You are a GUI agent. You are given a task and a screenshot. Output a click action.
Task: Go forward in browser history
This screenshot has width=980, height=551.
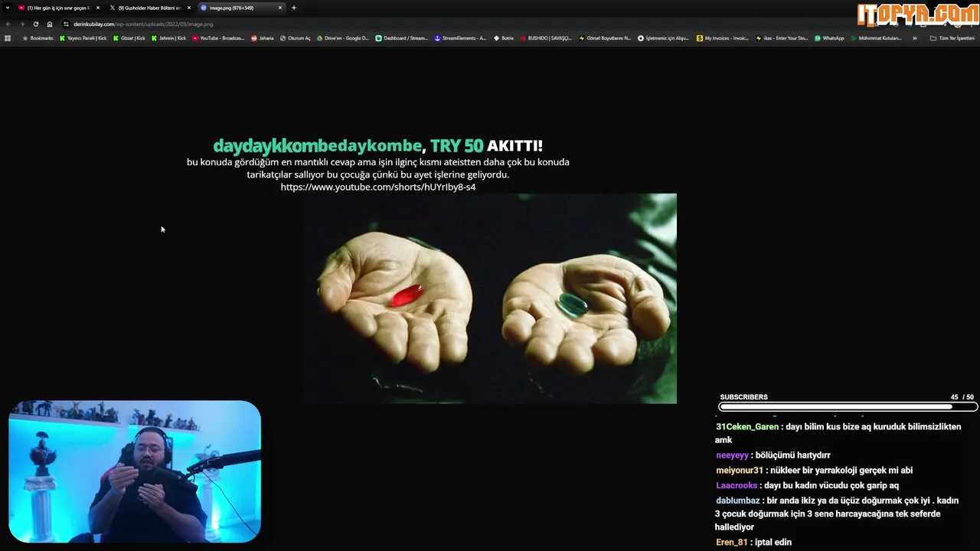point(21,24)
